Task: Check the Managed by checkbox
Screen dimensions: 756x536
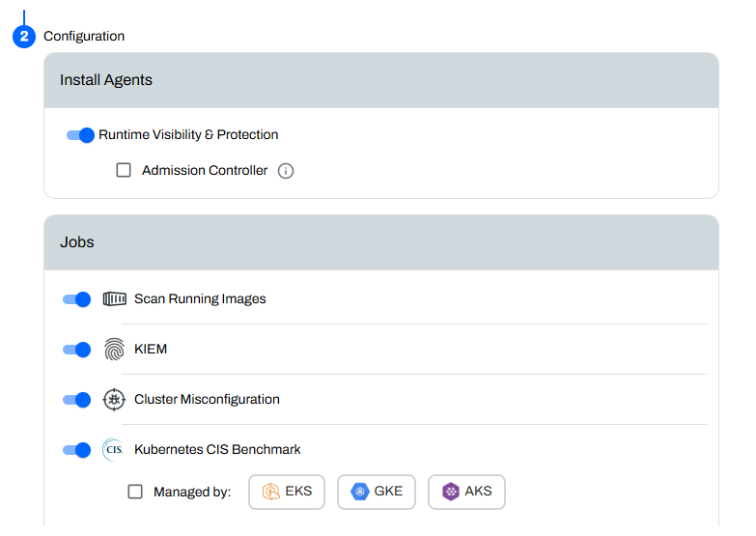Action: tap(135, 492)
